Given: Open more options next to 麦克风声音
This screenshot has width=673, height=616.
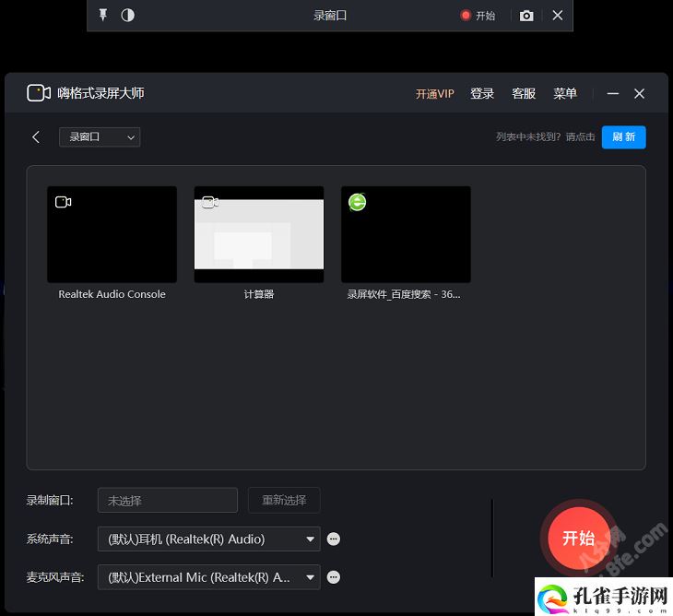Looking at the screenshot, I should point(334,577).
